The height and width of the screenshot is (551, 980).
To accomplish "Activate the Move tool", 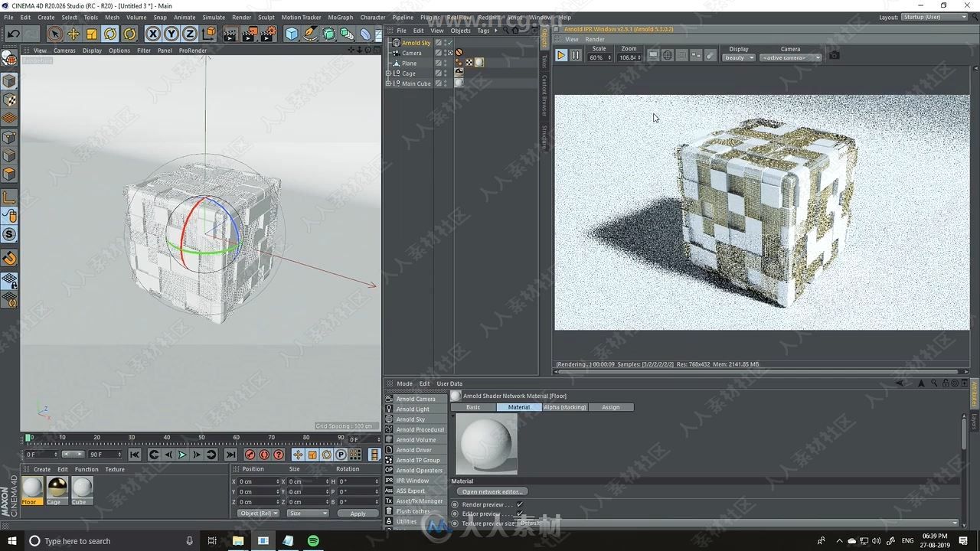I will click(x=73, y=34).
